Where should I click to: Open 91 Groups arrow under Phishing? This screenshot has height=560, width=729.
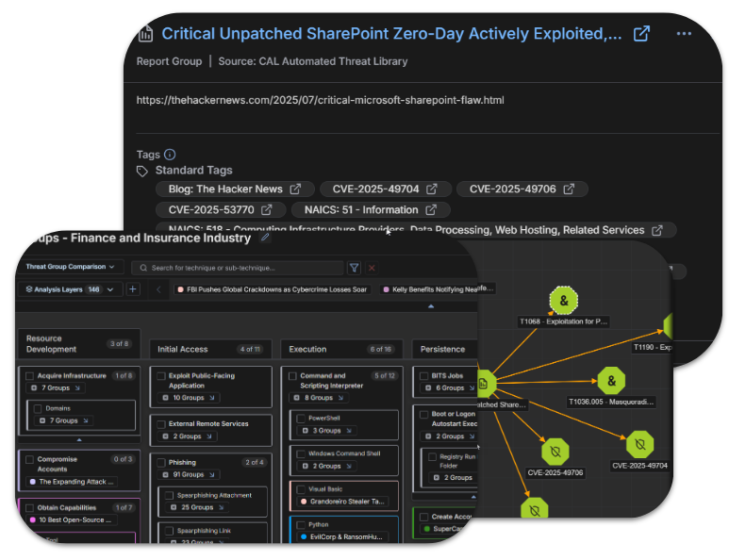(212, 474)
